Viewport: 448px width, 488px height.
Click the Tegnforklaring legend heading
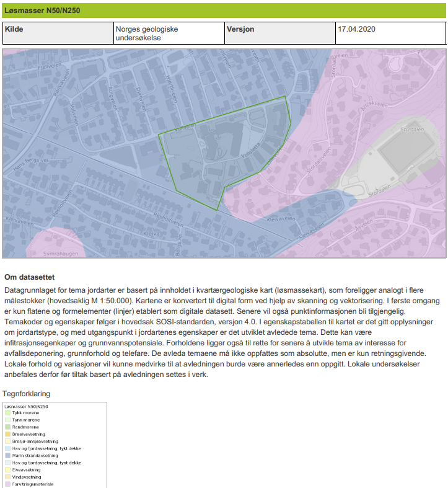coord(26,394)
